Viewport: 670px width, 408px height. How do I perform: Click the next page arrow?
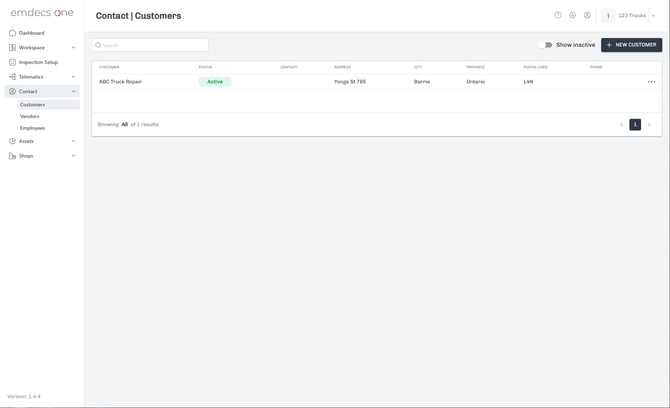point(649,125)
